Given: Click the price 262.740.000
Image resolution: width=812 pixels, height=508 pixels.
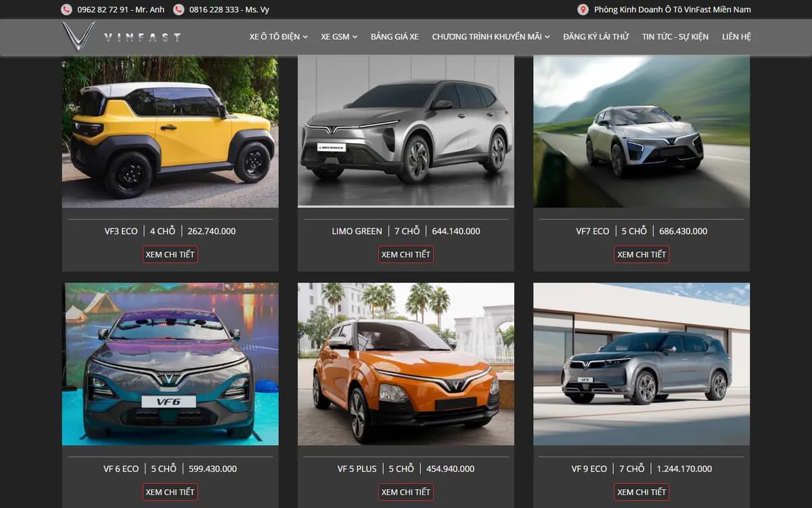Looking at the screenshot, I should (212, 231).
